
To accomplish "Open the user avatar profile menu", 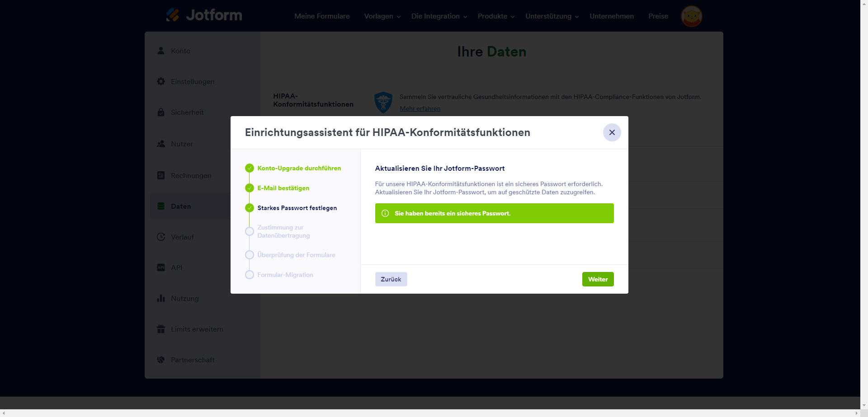I will tap(691, 16).
